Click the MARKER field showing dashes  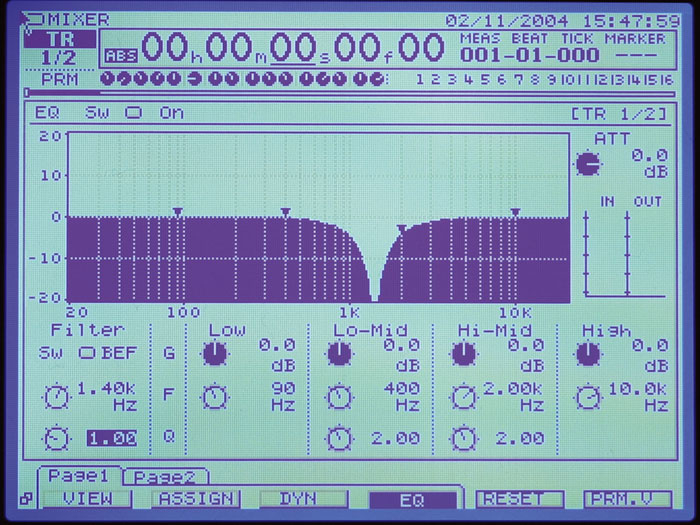pyautogui.click(x=636, y=55)
